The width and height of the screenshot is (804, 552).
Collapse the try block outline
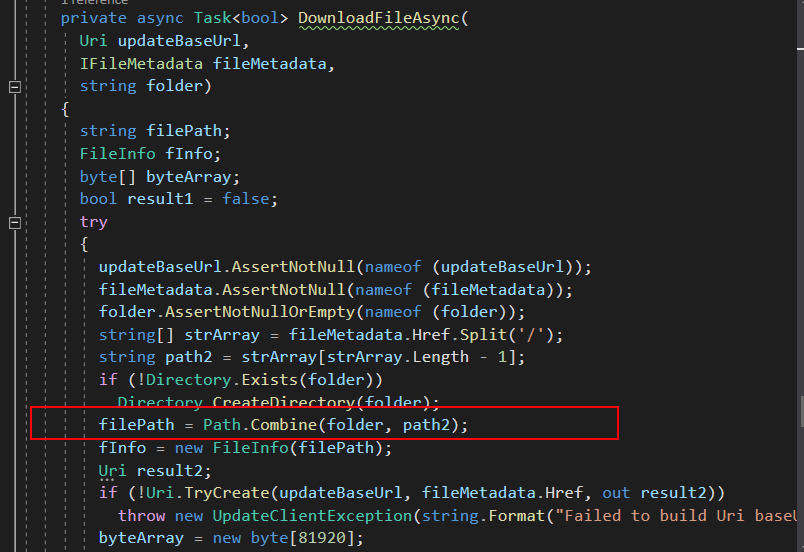15,223
